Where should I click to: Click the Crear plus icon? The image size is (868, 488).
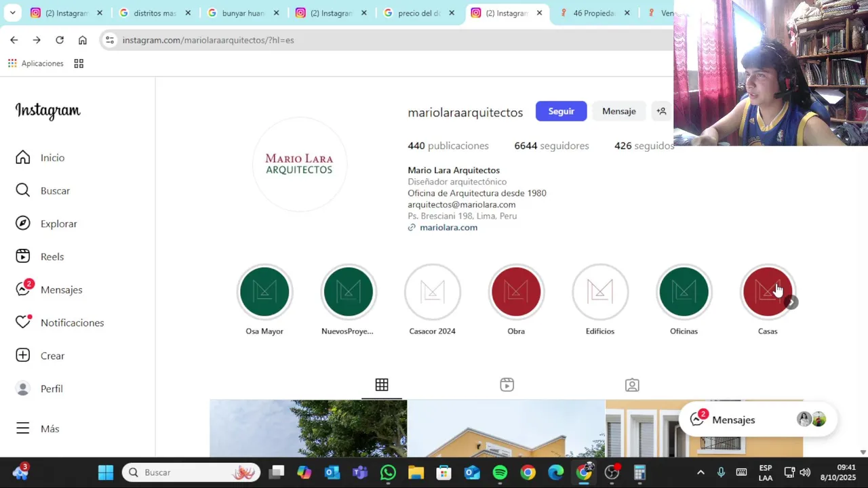tap(23, 356)
